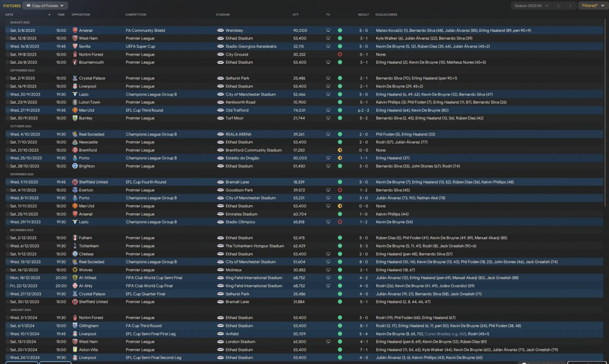Click the Gillingham club badge
Image resolution: width=609 pixels, height=364 pixels.
pos(75,326)
